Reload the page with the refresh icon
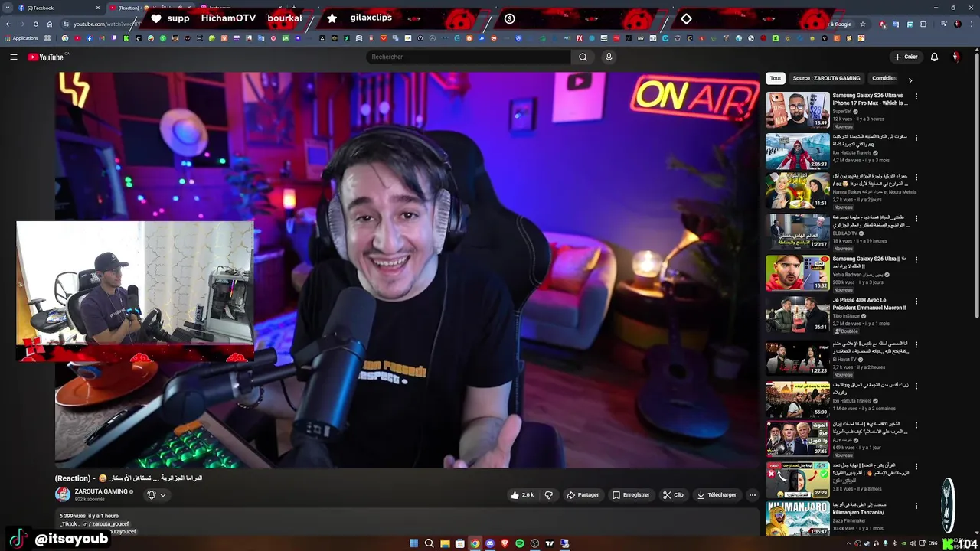 point(35,24)
